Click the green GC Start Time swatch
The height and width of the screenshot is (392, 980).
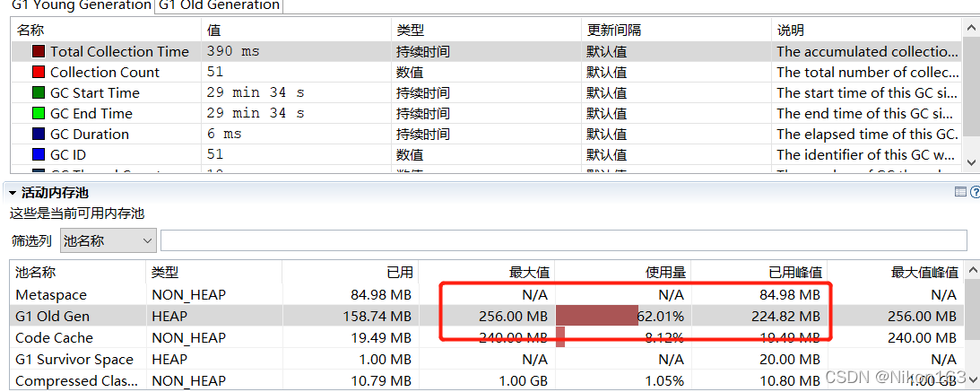(x=39, y=93)
